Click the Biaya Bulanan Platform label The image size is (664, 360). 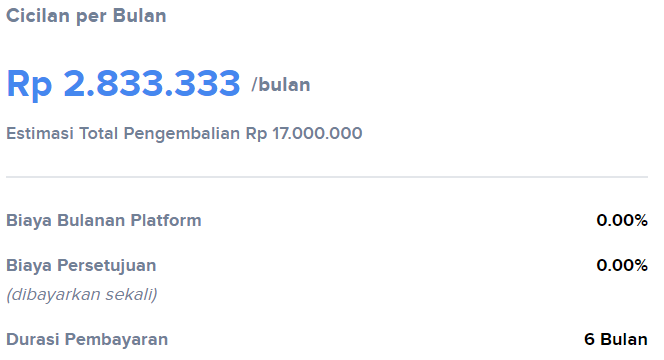[104, 221]
